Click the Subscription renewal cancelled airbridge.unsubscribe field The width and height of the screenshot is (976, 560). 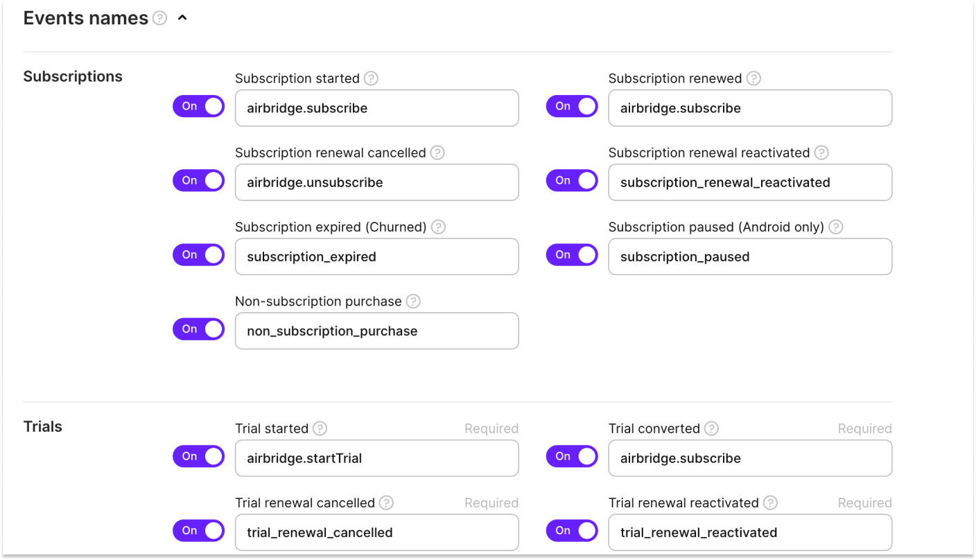[x=377, y=182]
